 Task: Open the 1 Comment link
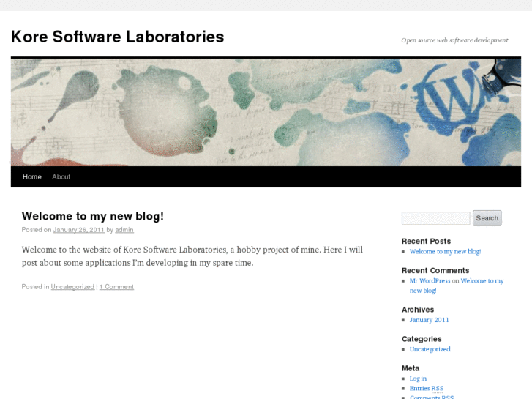tap(116, 287)
